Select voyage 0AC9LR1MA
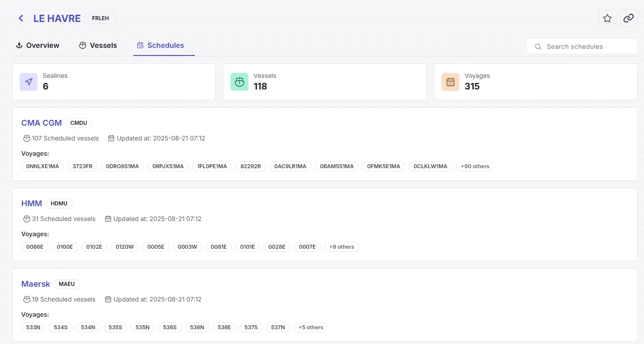This screenshot has height=344, width=644. click(x=290, y=166)
